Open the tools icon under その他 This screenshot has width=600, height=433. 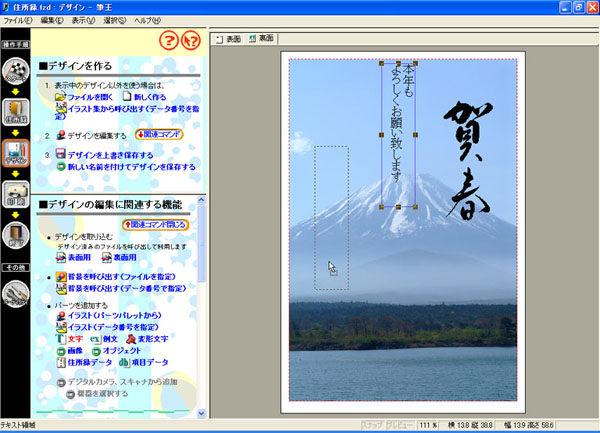(17, 294)
